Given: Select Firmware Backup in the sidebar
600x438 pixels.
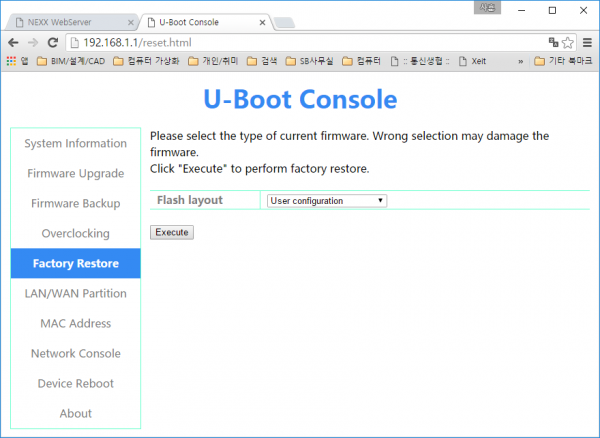Looking at the screenshot, I should coord(75,204).
